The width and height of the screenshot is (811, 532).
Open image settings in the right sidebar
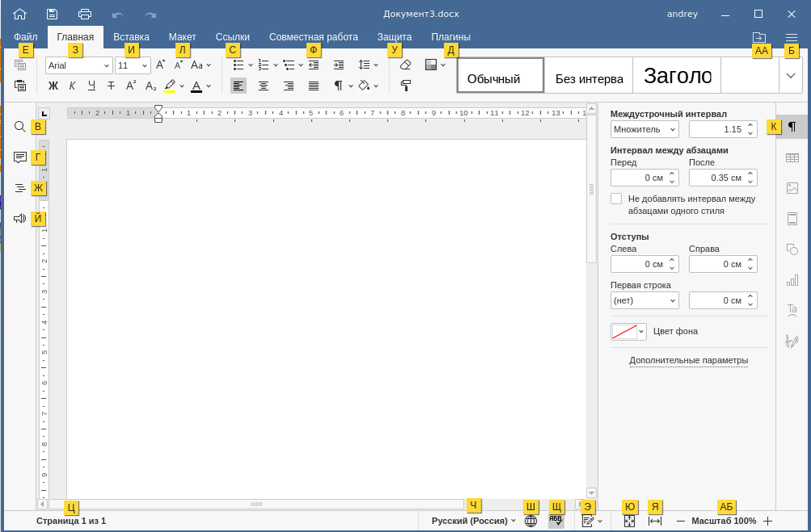pyautogui.click(x=792, y=187)
